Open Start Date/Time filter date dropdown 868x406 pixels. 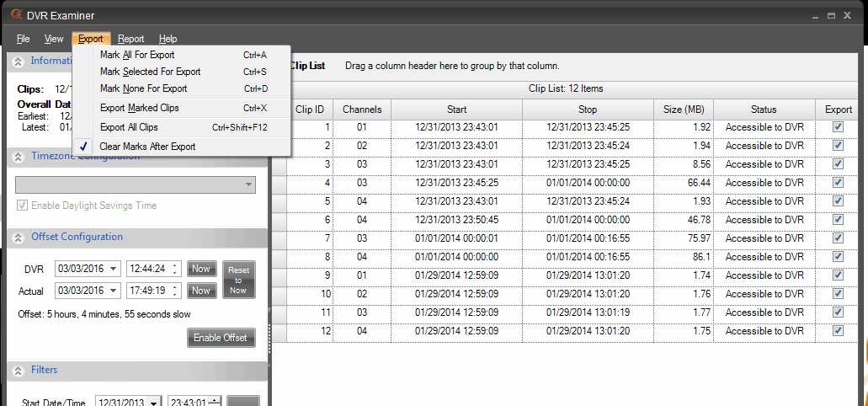[156, 403]
